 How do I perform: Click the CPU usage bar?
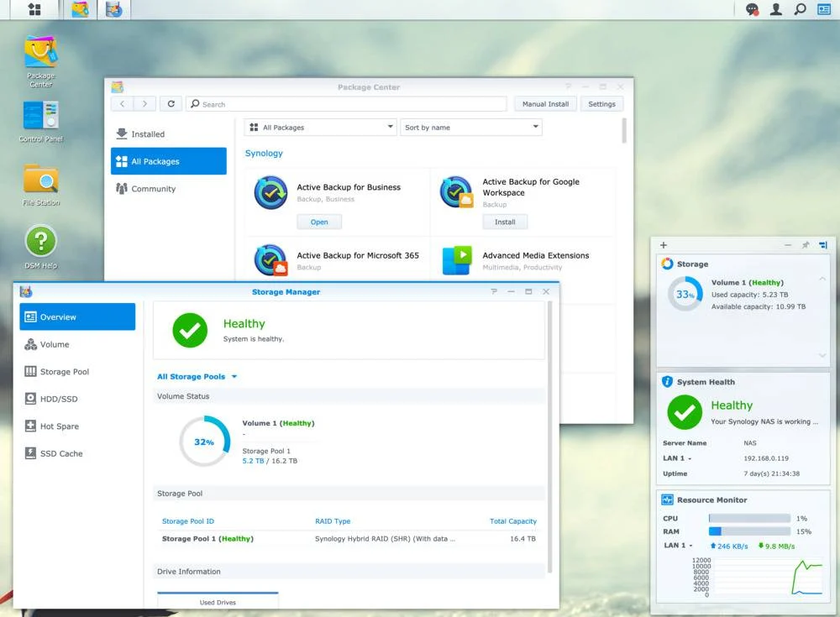tap(749, 519)
